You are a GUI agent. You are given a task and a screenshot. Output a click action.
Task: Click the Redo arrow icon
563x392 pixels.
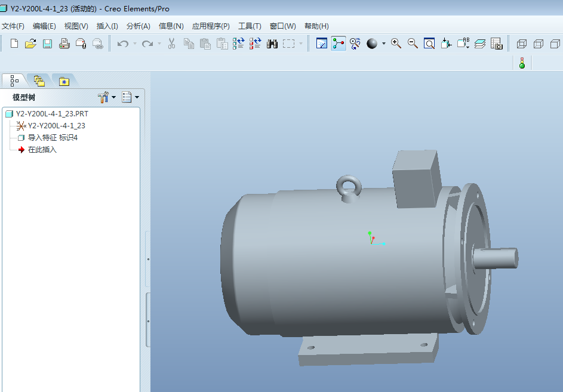click(x=147, y=44)
